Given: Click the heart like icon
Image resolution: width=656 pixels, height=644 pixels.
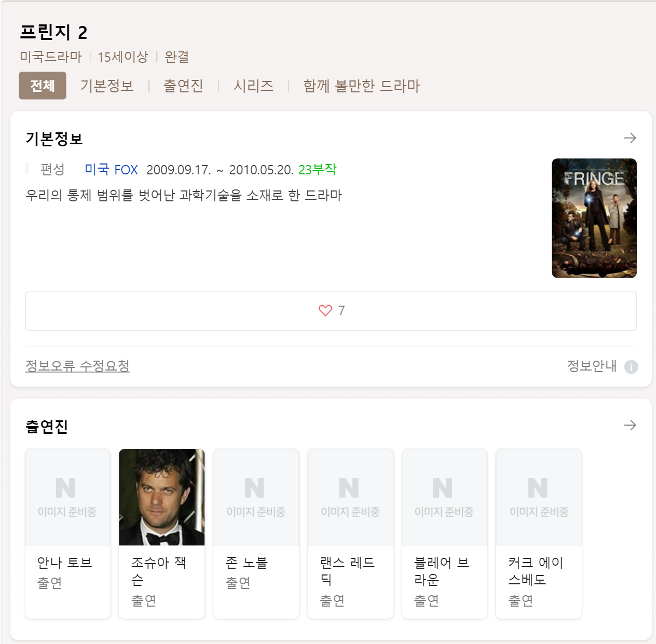Looking at the screenshot, I should click(325, 310).
